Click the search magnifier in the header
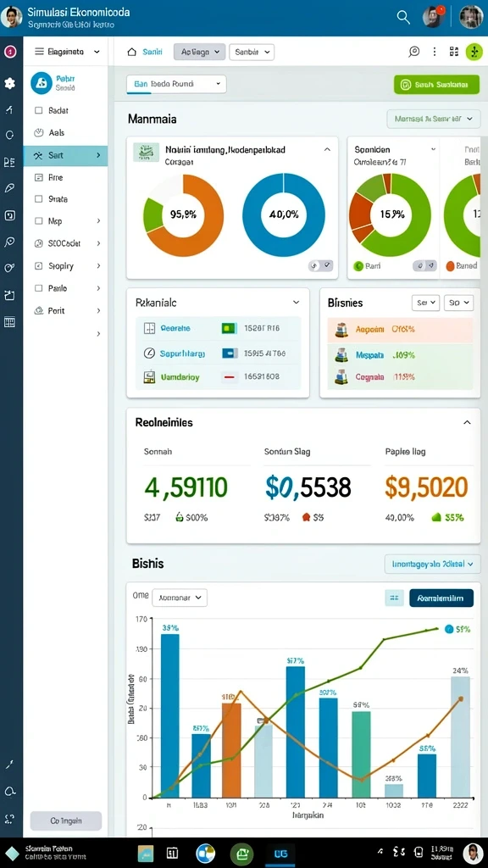Viewport: 488px width, 868px height. coord(403,17)
